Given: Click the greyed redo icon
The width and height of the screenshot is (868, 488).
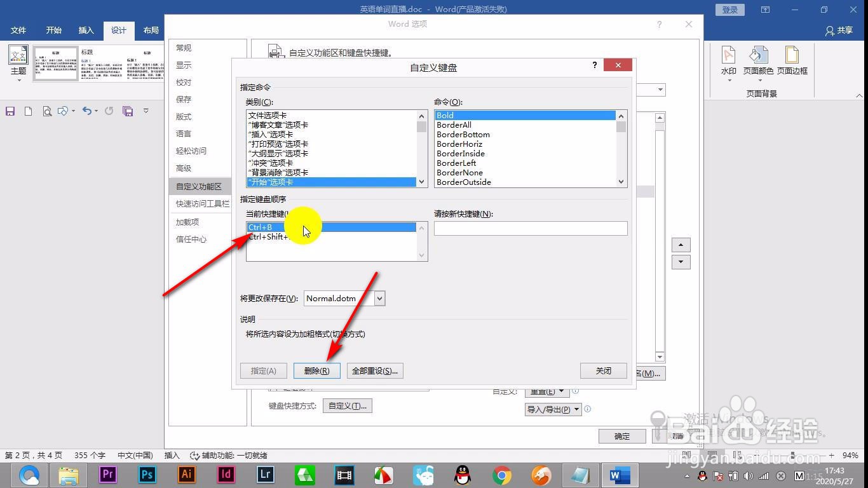Looking at the screenshot, I should point(109,111).
